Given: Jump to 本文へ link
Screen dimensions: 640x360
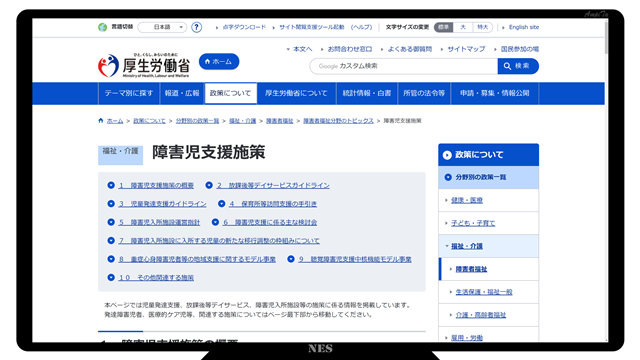Looking at the screenshot, I should tap(302, 49).
